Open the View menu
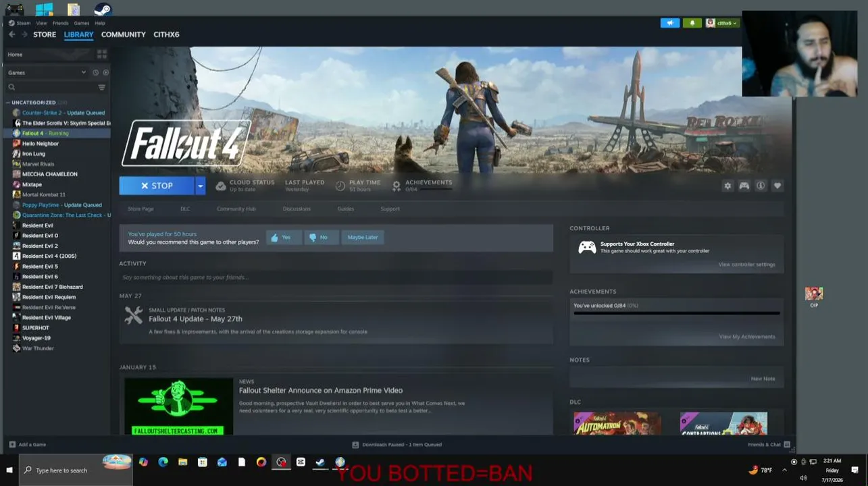868x486 pixels. tap(41, 23)
